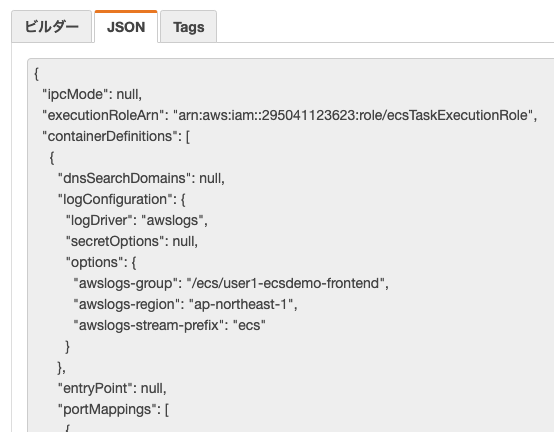
Task: Click the "containerDefinitions": [ line
Action: [x=116, y=136]
